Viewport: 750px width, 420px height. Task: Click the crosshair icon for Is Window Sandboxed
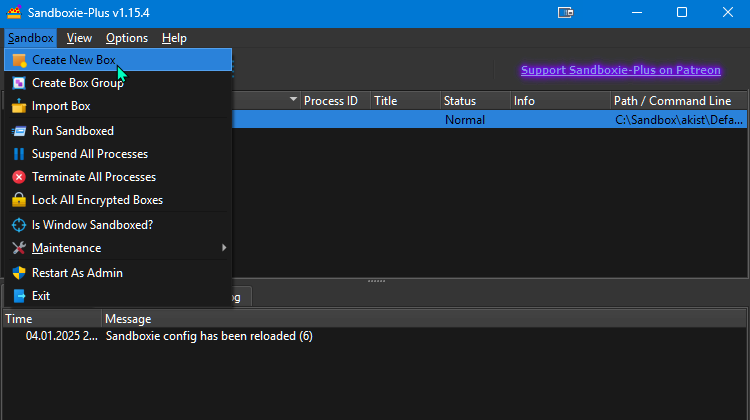[x=19, y=225]
